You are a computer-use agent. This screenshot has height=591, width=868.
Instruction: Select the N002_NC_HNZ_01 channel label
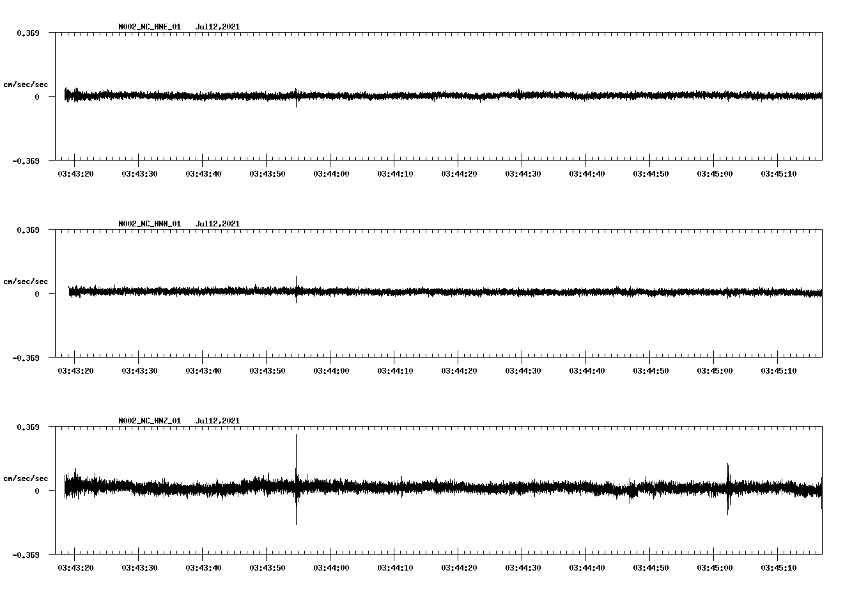(x=149, y=421)
